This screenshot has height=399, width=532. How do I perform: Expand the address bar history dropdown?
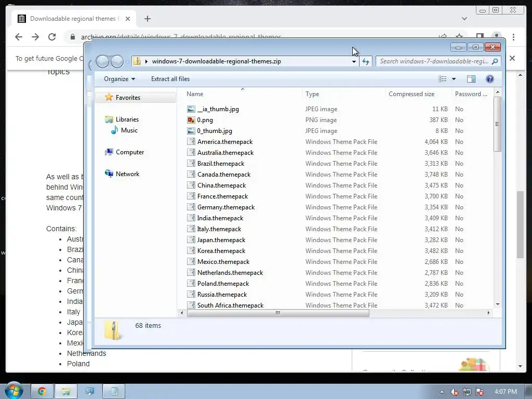click(x=354, y=61)
